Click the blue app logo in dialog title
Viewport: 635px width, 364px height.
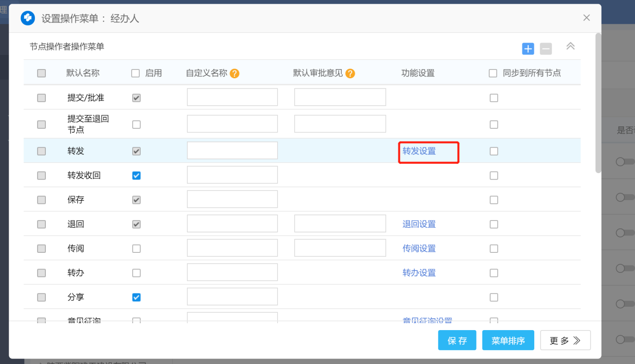coord(28,18)
